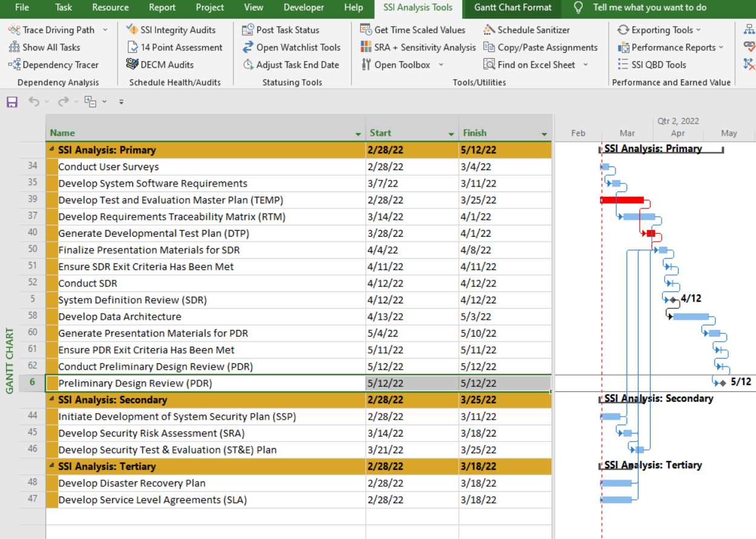This screenshot has width=756, height=539.
Task: Switch to the Report ribbon tab
Action: pos(162,8)
